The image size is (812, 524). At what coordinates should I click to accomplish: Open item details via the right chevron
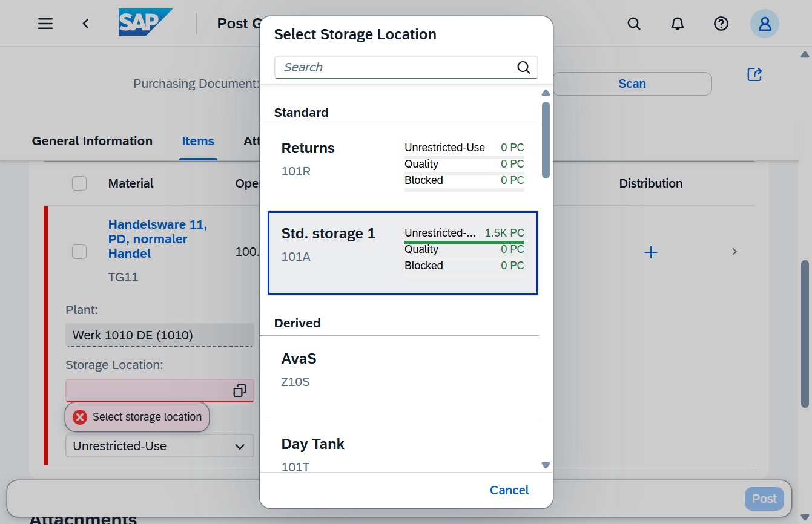[x=734, y=251]
